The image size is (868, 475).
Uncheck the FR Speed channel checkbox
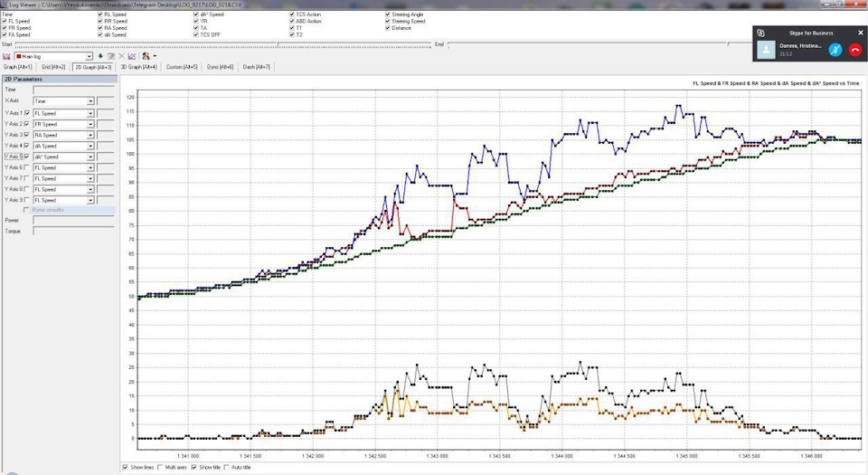click(5, 28)
